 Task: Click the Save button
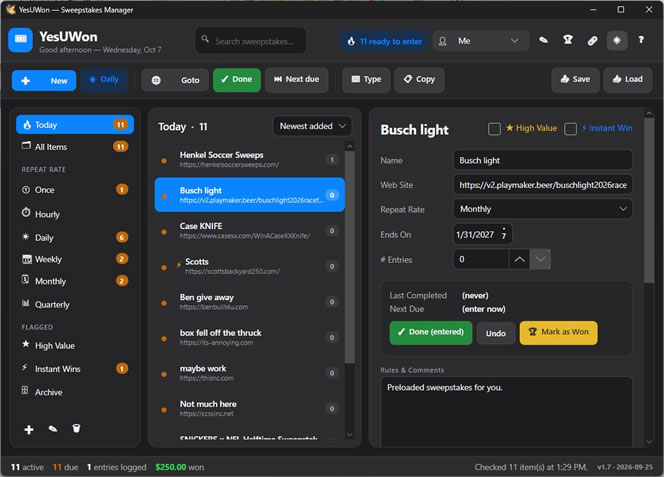(x=575, y=80)
